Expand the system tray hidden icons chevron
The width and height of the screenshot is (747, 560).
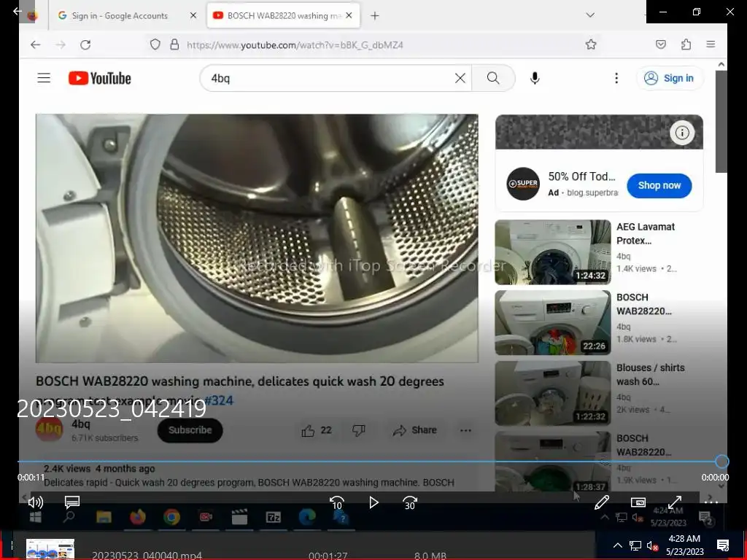click(x=617, y=545)
